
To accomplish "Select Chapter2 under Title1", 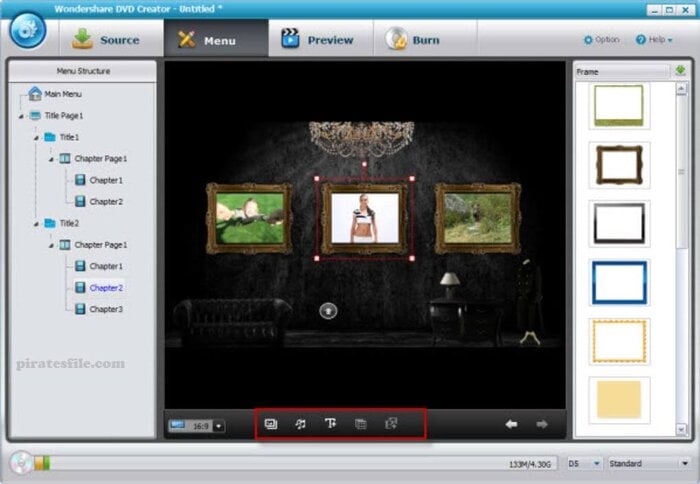I will pyautogui.click(x=99, y=201).
